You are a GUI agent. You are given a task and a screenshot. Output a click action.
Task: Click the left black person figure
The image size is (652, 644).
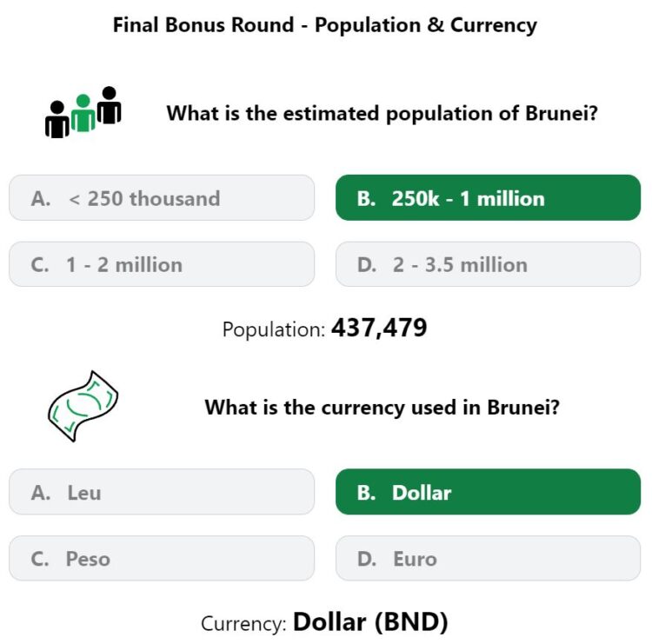[57, 120]
